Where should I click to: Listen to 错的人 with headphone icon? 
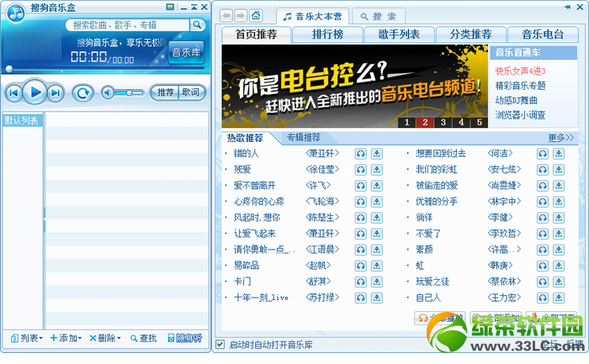pos(361,154)
